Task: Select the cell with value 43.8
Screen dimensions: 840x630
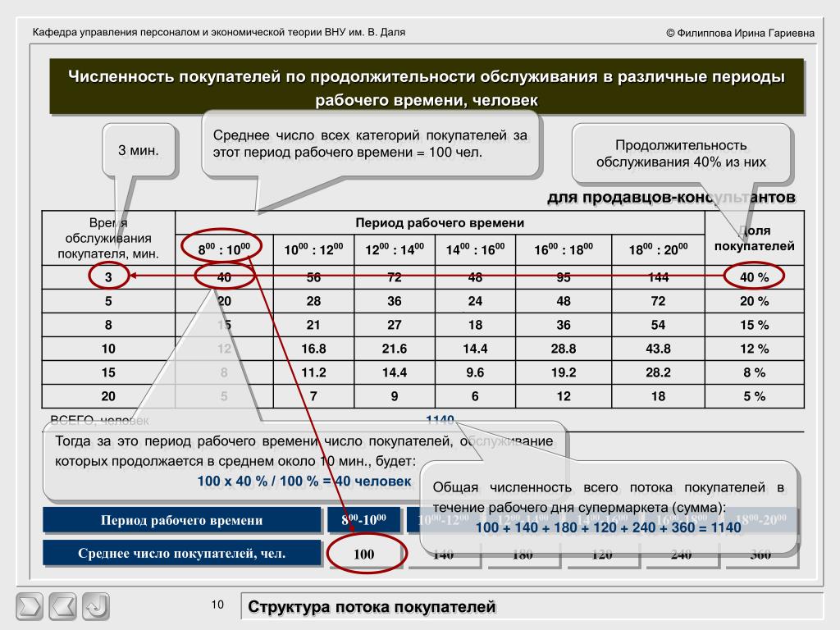Action: point(658,349)
